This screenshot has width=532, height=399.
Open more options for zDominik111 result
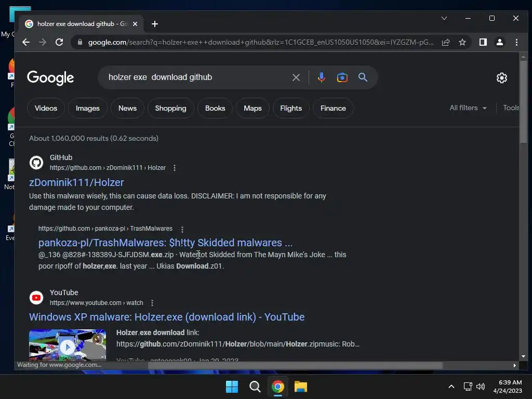pyautogui.click(x=175, y=168)
